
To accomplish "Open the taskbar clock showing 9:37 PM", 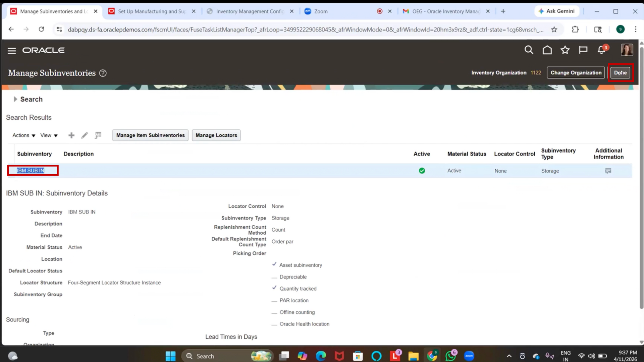I will (x=625, y=356).
